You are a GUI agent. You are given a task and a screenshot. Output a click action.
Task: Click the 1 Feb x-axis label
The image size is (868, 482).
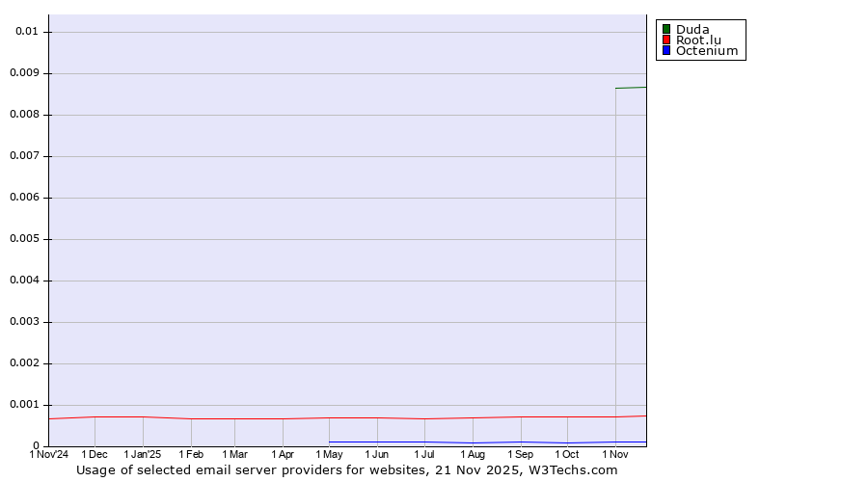(x=191, y=454)
